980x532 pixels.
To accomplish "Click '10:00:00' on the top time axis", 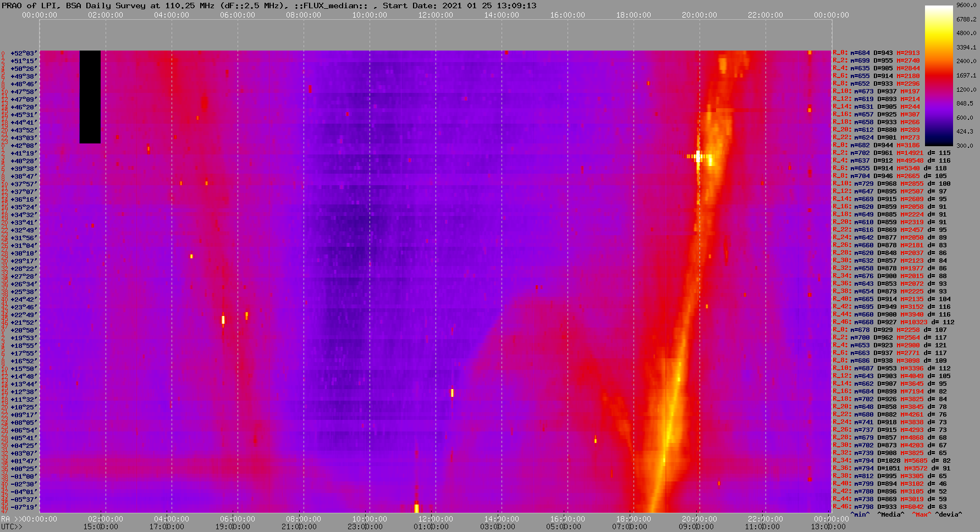I will [x=370, y=15].
